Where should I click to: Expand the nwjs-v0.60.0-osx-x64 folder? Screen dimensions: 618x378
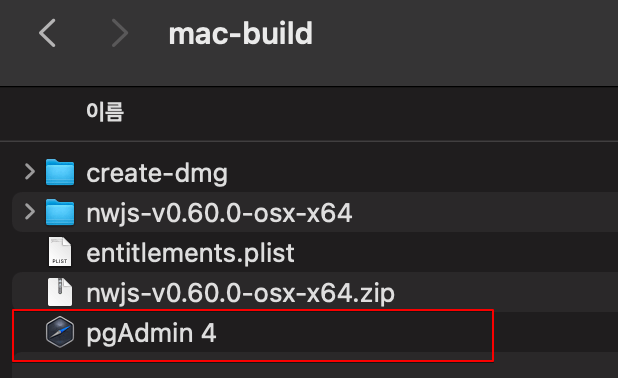[x=30, y=212]
